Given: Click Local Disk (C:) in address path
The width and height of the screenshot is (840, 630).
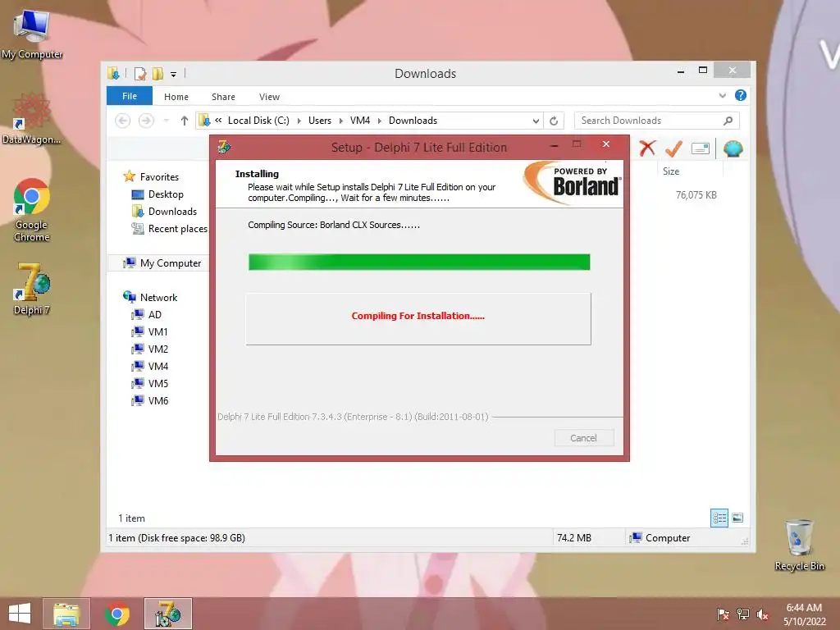Looking at the screenshot, I should point(258,121).
